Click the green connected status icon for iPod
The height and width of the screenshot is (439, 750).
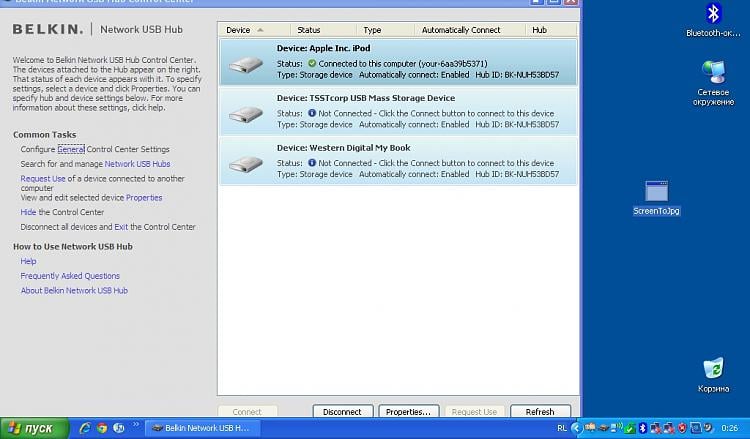pyautogui.click(x=312, y=63)
